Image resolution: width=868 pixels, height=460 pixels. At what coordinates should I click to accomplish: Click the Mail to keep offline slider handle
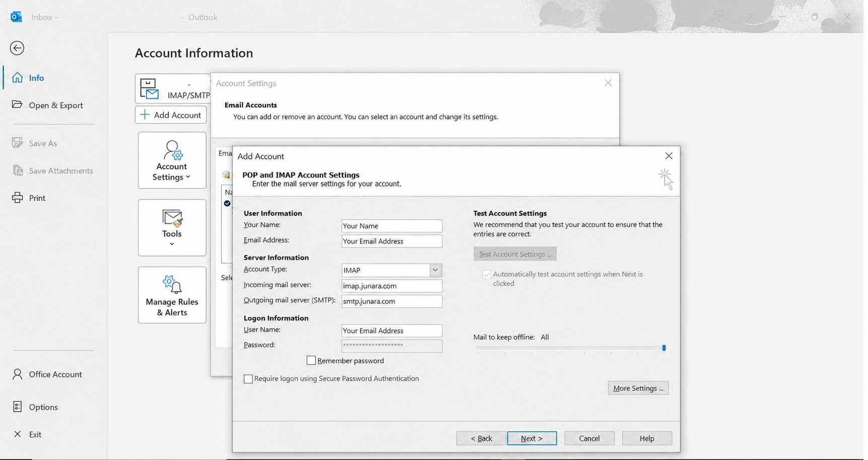tap(664, 348)
